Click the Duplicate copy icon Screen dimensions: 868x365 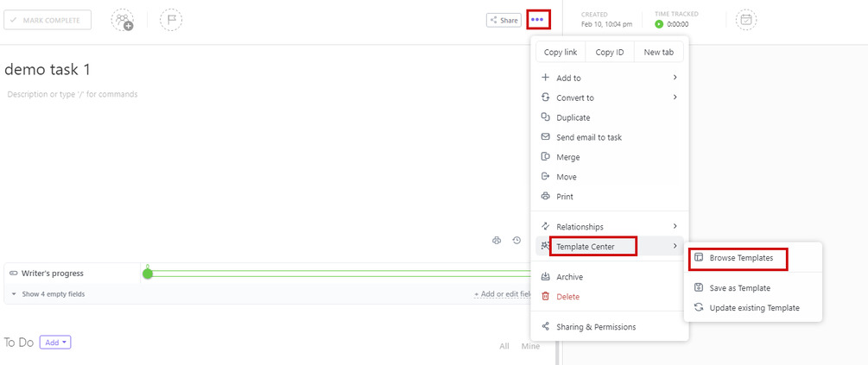[545, 117]
